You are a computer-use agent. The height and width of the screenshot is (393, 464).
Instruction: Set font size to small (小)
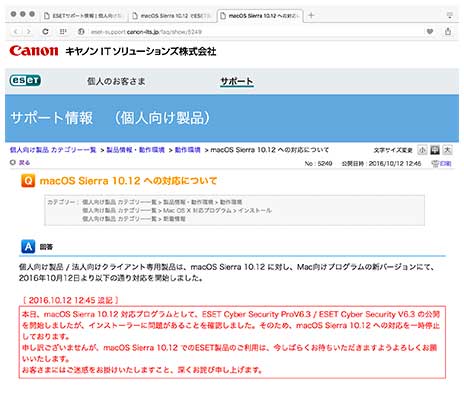coord(422,150)
